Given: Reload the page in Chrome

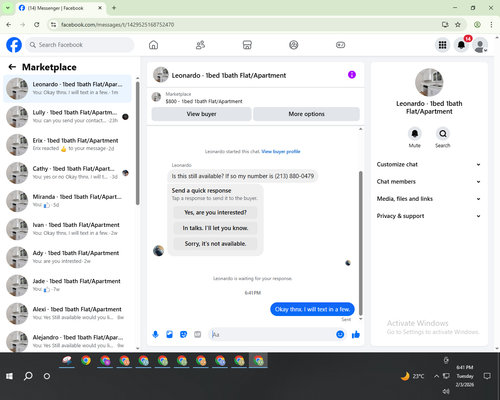Looking at the screenshot, I should pos(37,25).
